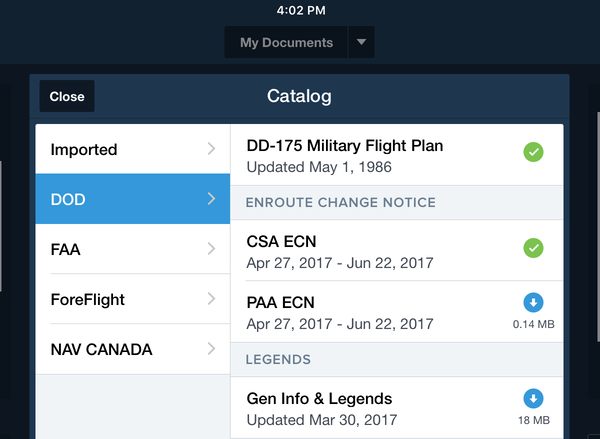The width and height of the screenshot is (600, 439).
Task: Open the DD-175 Military Flight Plan entry
Action: coord(370,155)
